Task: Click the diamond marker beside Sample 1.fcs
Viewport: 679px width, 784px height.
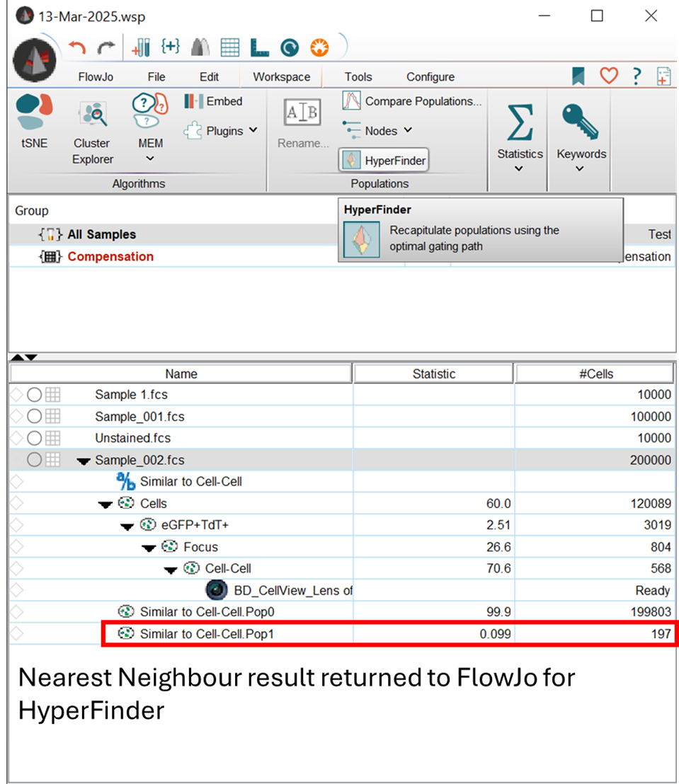Action: coord(16,395)
